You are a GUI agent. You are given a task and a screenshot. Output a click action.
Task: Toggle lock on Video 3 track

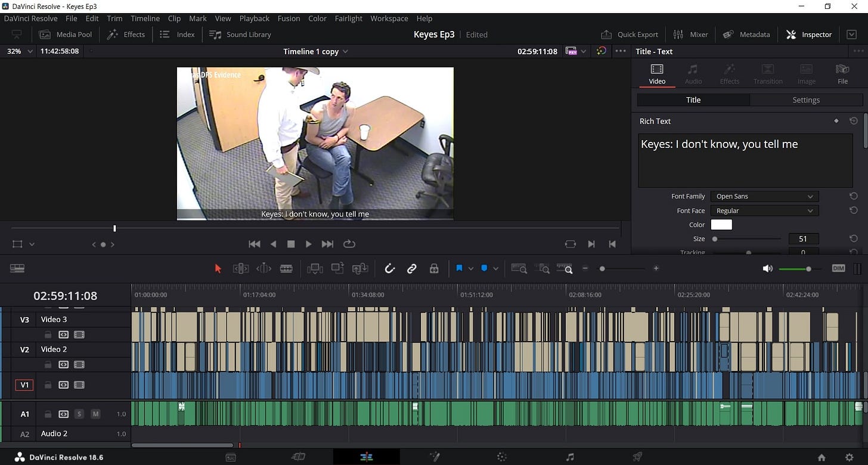pos(48,335)
